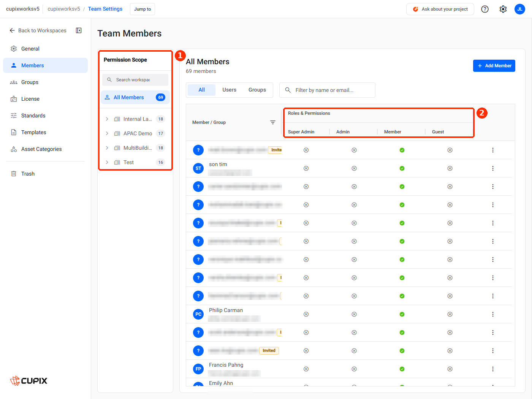Select Member role for Philip Carman
This screenshot has width=532, height=399.
[402, 314]
